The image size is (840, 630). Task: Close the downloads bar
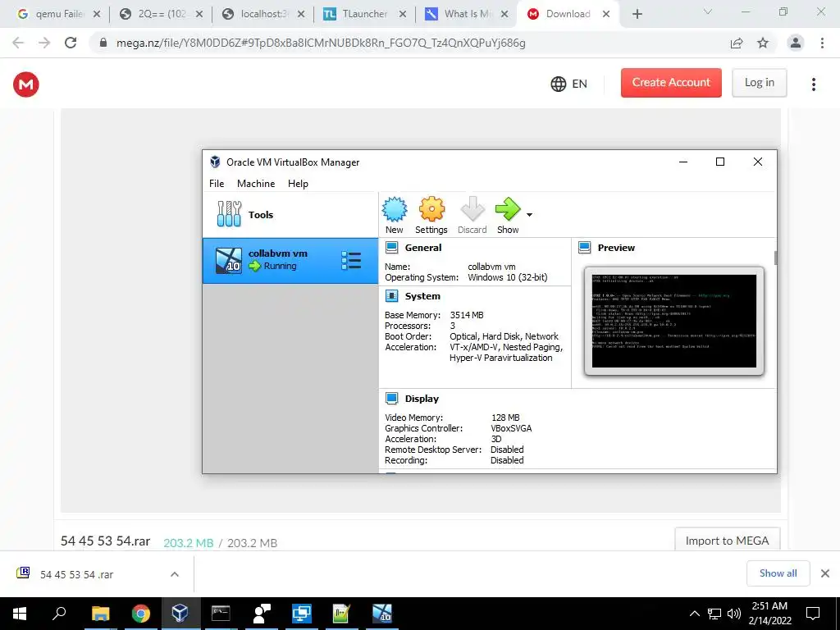point(825,573)
